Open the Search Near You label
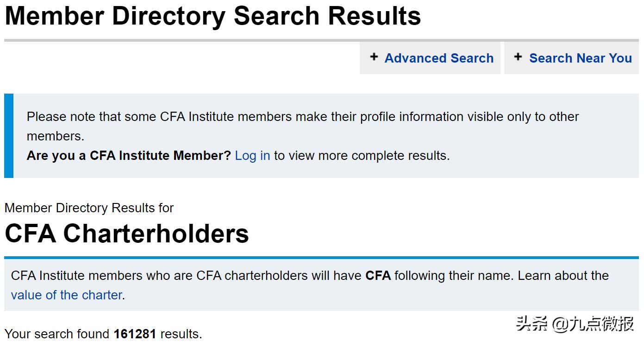 [580, 58]
